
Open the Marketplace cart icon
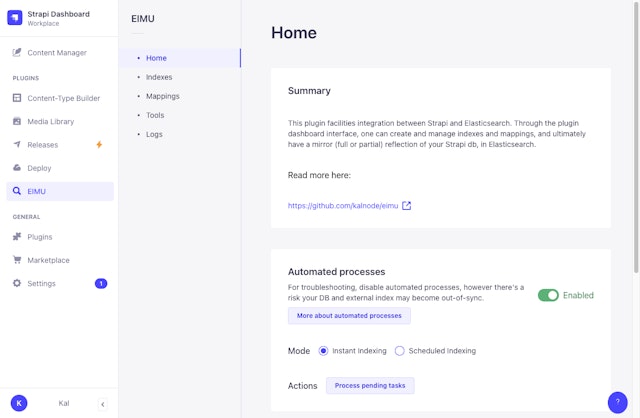tap(17, 260)
